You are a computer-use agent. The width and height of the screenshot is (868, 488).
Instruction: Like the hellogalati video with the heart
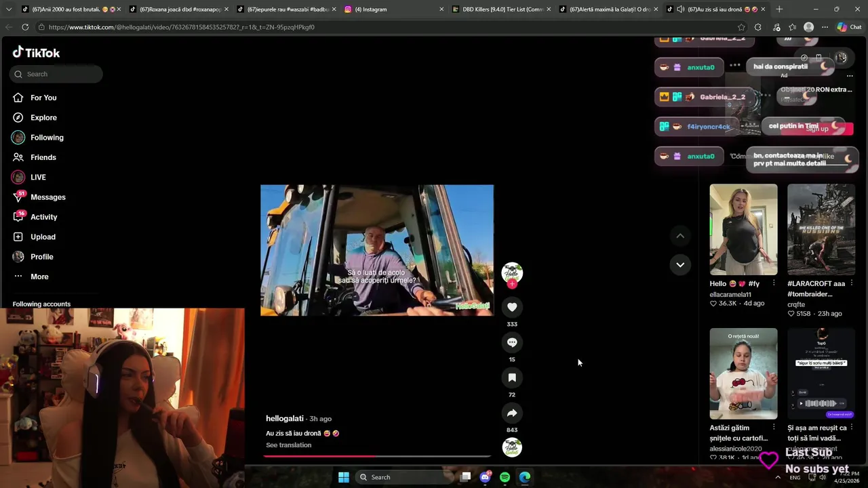click(x=512, y=307)
